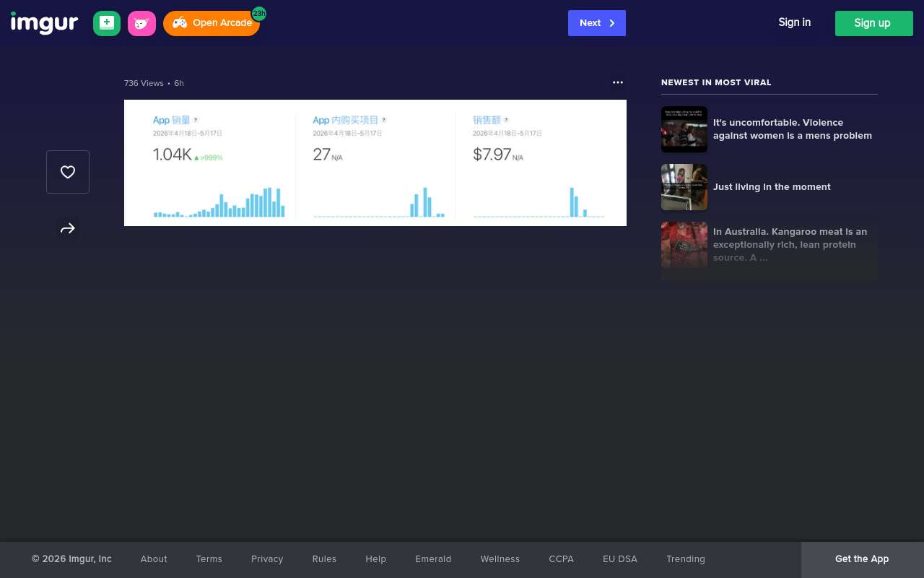Click the imgur logo
Image resolution: width=924 pixels, height=578 pixels.
[x=44, y=23]
